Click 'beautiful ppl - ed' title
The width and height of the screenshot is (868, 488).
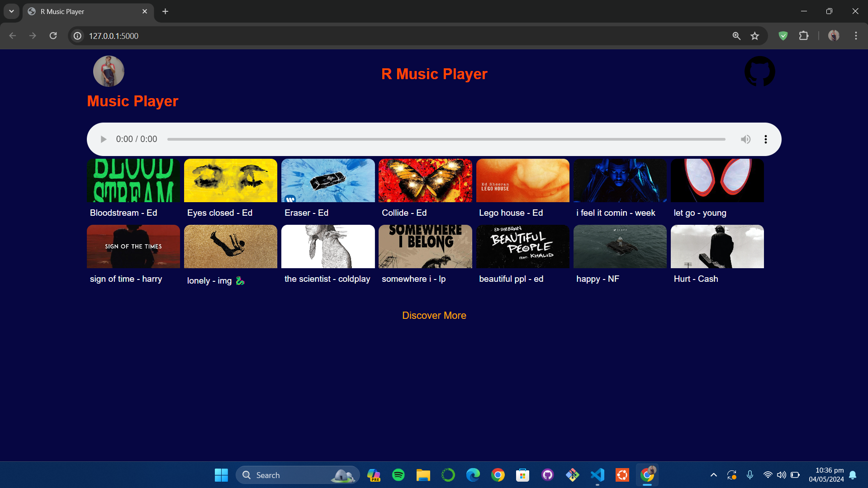click(x=511, y=279)
